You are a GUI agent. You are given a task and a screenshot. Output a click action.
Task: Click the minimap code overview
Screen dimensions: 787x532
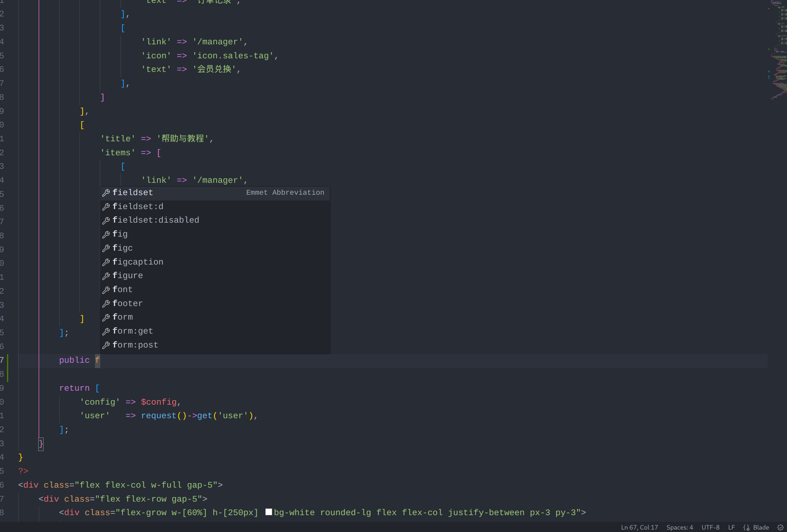tap(778, 49)
